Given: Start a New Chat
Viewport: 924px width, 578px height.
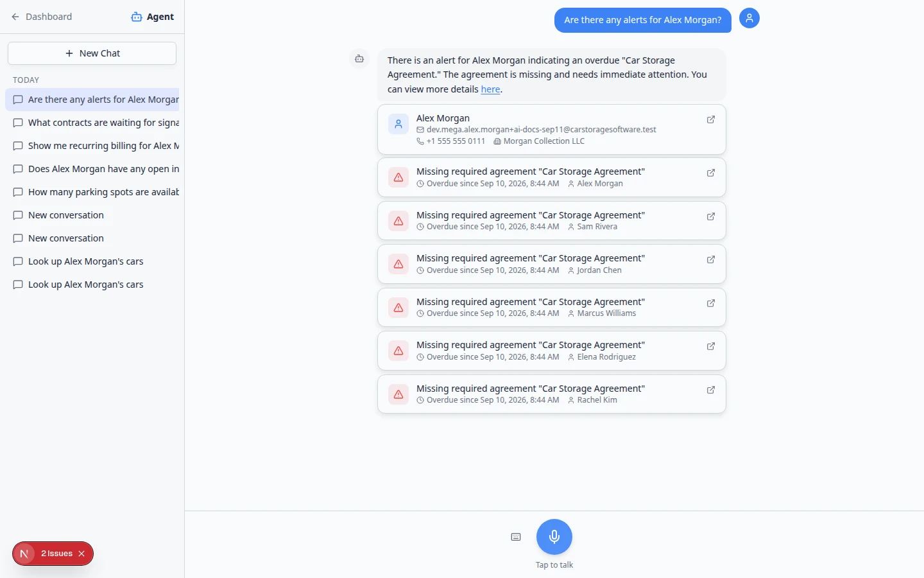Looking at the screenshot, I should click(92, 53).
